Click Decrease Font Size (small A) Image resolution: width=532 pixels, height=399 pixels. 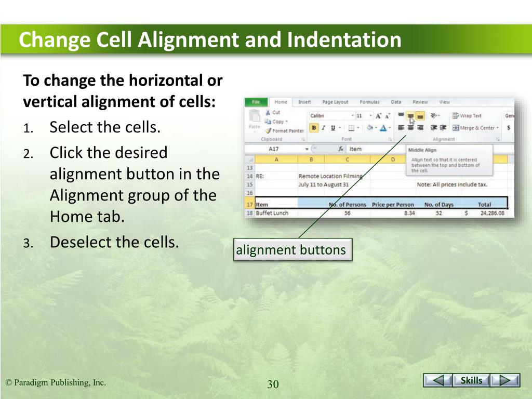coord(387,116)
